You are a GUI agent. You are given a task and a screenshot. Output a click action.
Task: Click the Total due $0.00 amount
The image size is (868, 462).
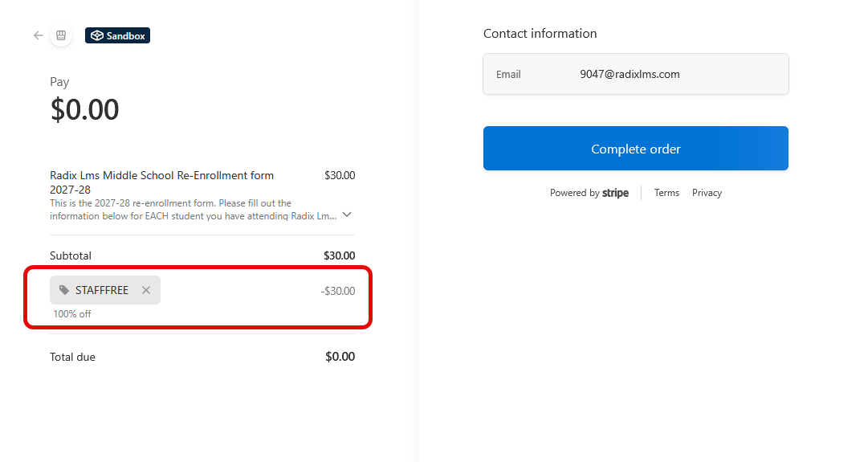coord(340,357)
